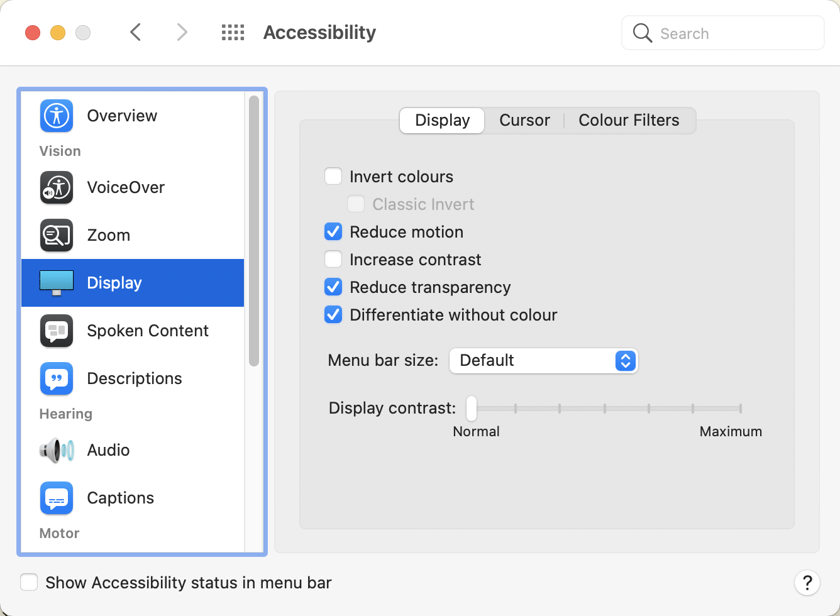Toggle Show Accessibility status in menu bar
840x616 pixels.
point(30,583)
